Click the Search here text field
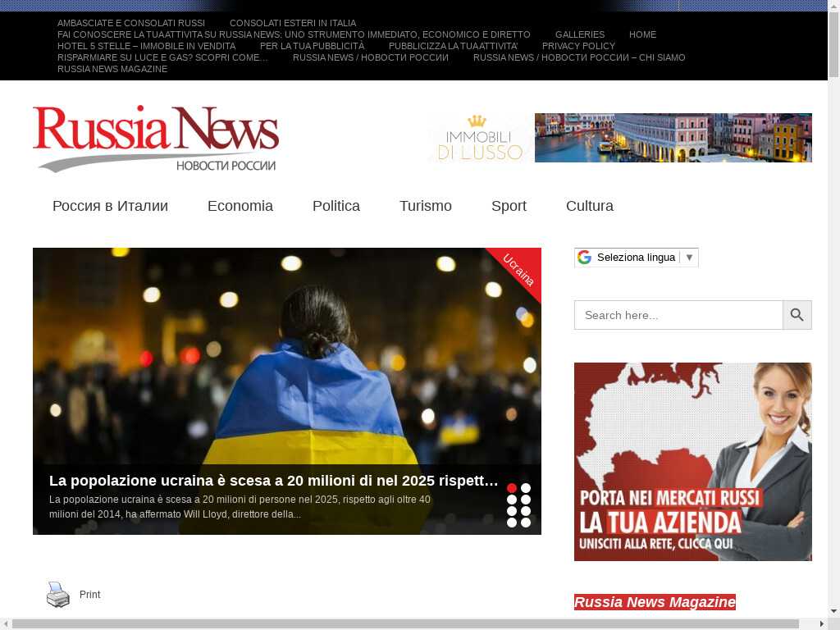 pyautogui.click(x=678, y=315)
